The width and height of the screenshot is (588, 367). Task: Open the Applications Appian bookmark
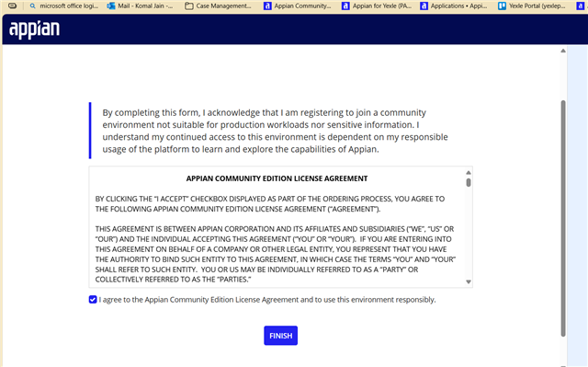[x=454, y=6]
